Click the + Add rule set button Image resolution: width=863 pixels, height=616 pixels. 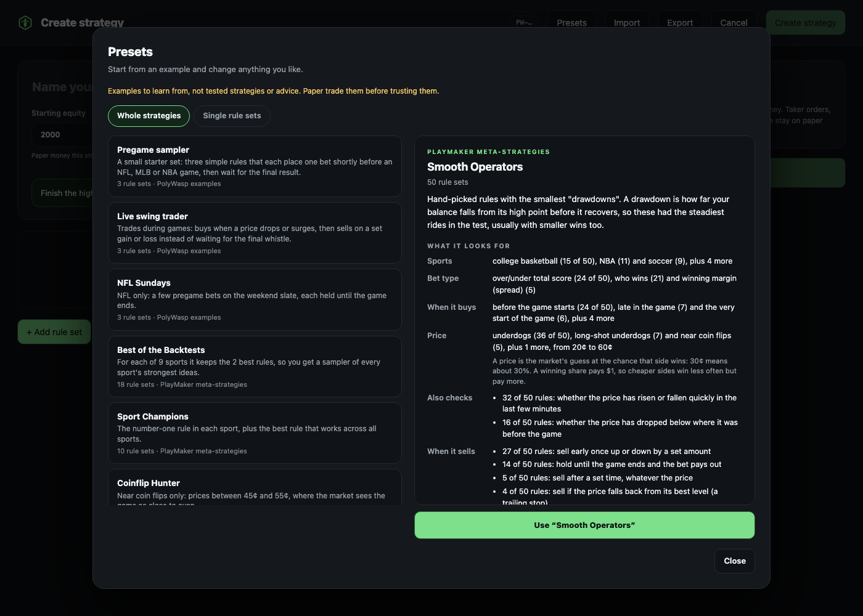54,332
